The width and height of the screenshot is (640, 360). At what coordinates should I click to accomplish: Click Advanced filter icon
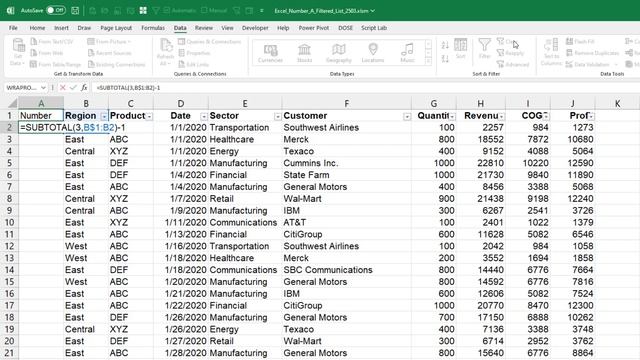pyautogui.click(x=500, y=64)
